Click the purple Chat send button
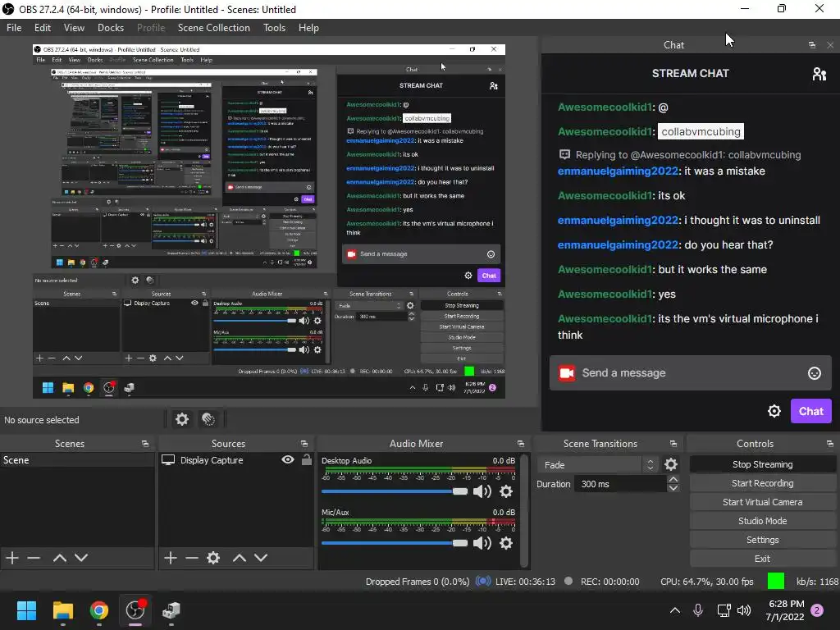The width and height of the screenshot is (840, 630). point(811,411)
